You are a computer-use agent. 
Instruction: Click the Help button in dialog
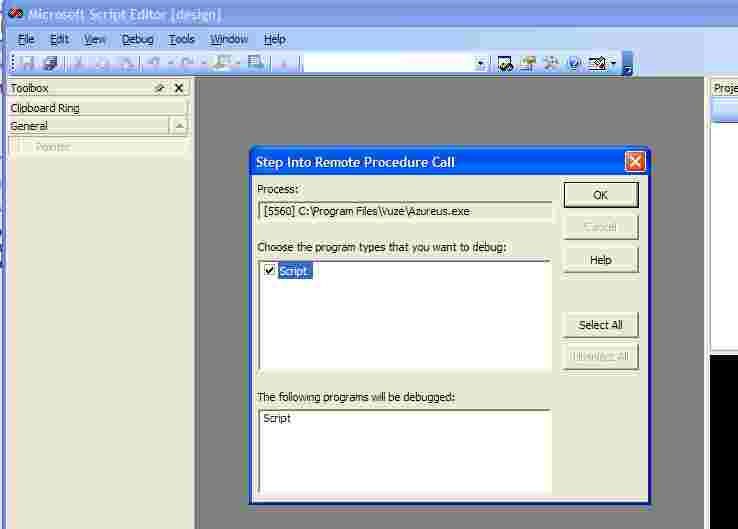pyautogui.click(x=600, y=260)
